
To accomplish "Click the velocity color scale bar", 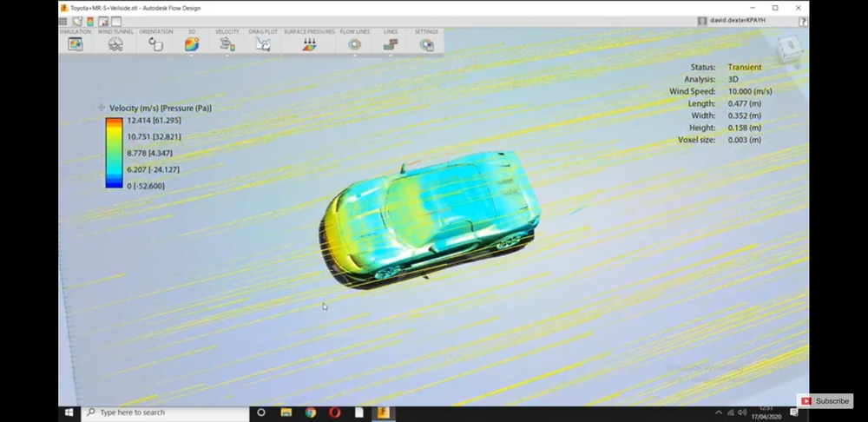I will (114, 153).
